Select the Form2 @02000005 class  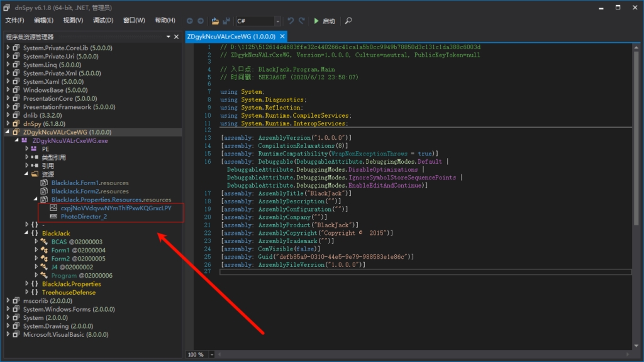pos(79,259)
